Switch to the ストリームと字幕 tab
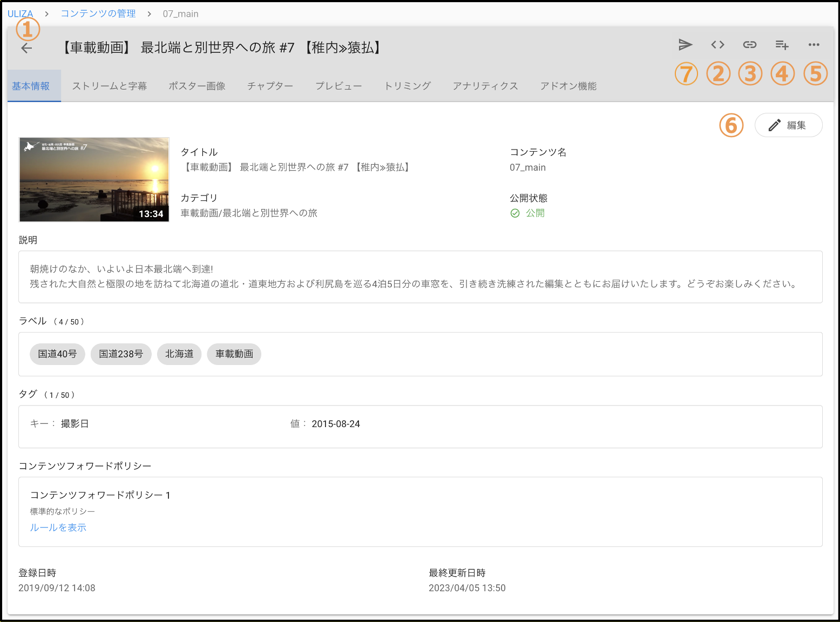 110,86
